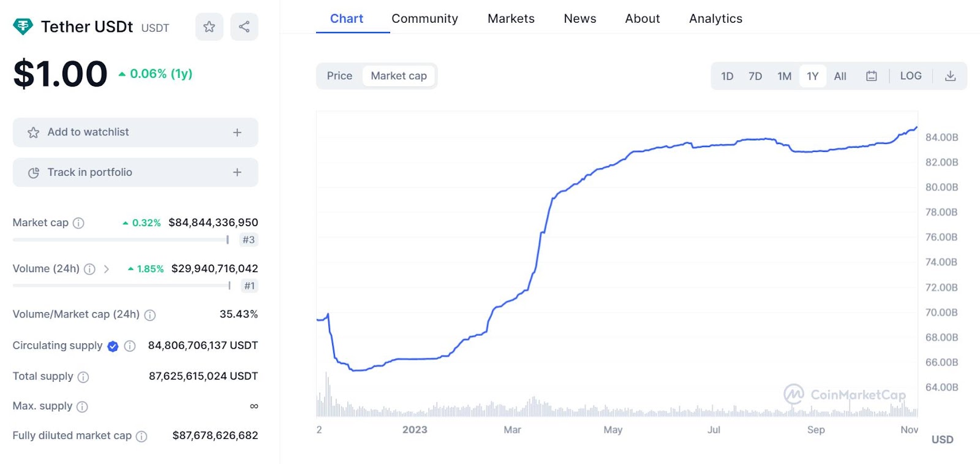Open Max. supply info icon
The image size is (980, 464).
(x=83, y=406)
